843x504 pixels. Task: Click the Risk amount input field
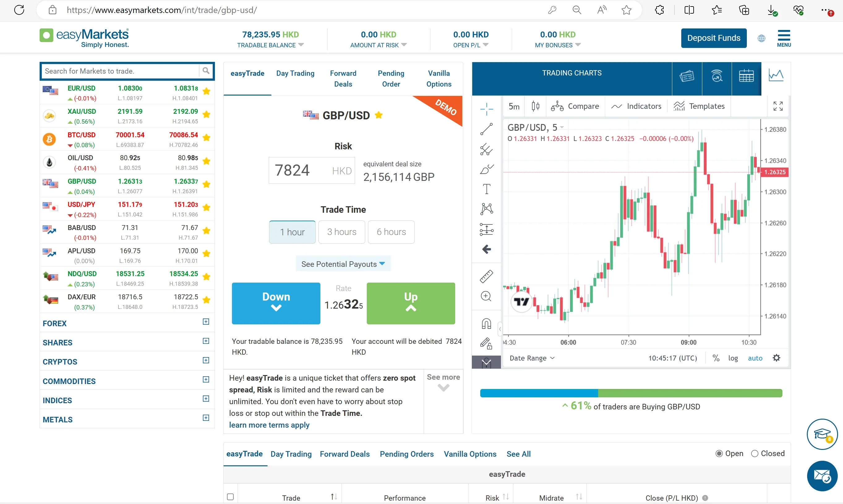(312, 170)
